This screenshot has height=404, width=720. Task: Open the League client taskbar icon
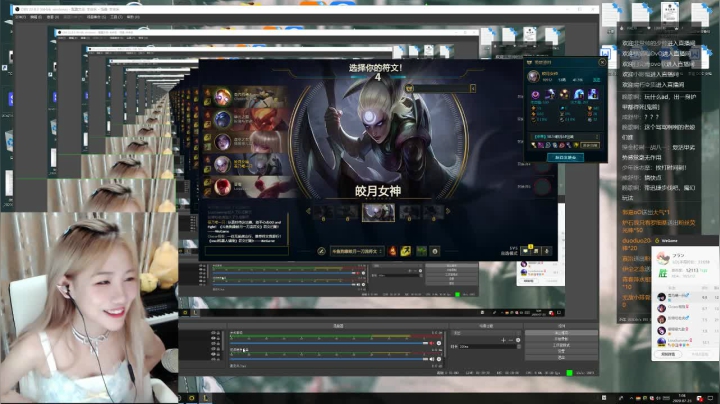tap(206, 398)
